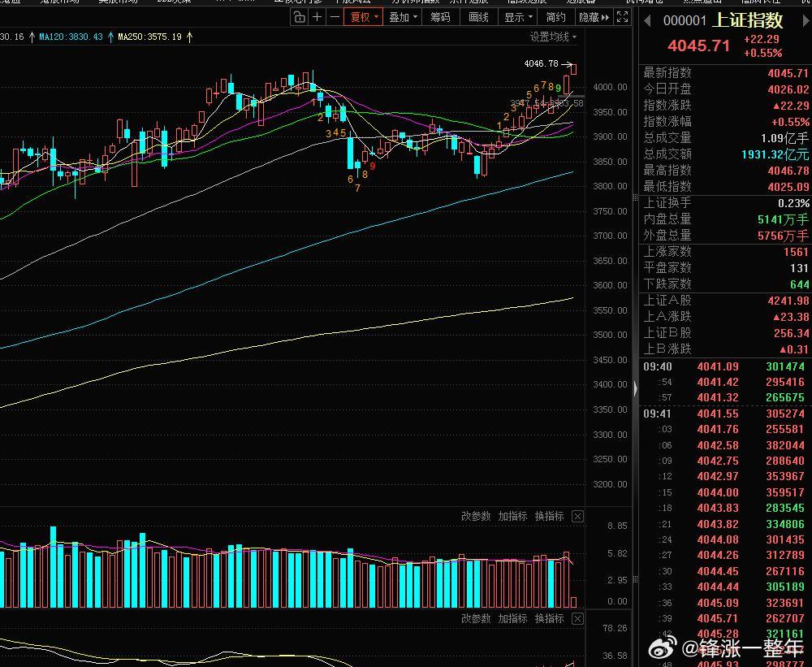Click 换指标 in the bottom indicator panel
The width and height of the screenshot is (812, 667).
pos(550,618)
